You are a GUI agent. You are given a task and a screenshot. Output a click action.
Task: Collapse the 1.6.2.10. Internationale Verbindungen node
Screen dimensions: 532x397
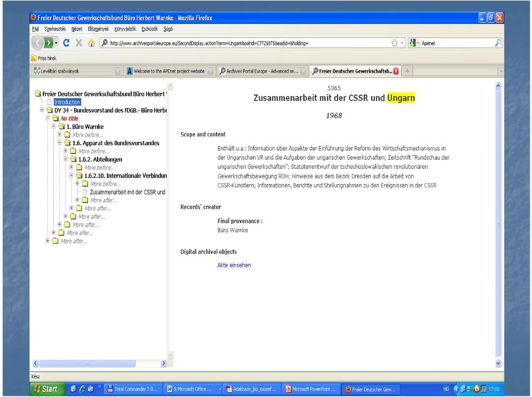click(71, 176)
